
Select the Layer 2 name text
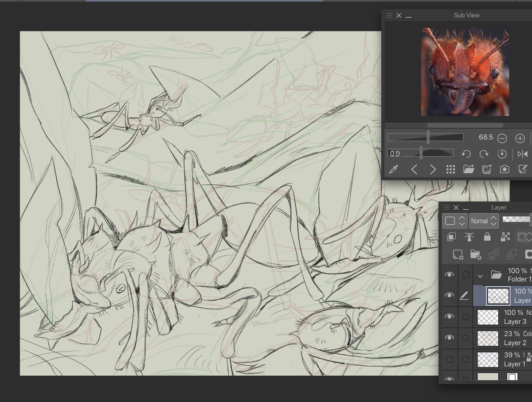tap(515, 343)
